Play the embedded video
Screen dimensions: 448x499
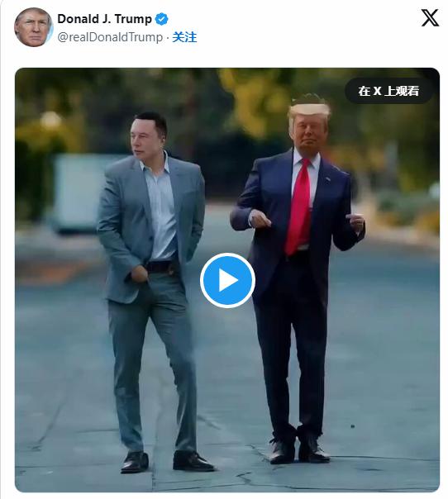(x=227, y=280)
